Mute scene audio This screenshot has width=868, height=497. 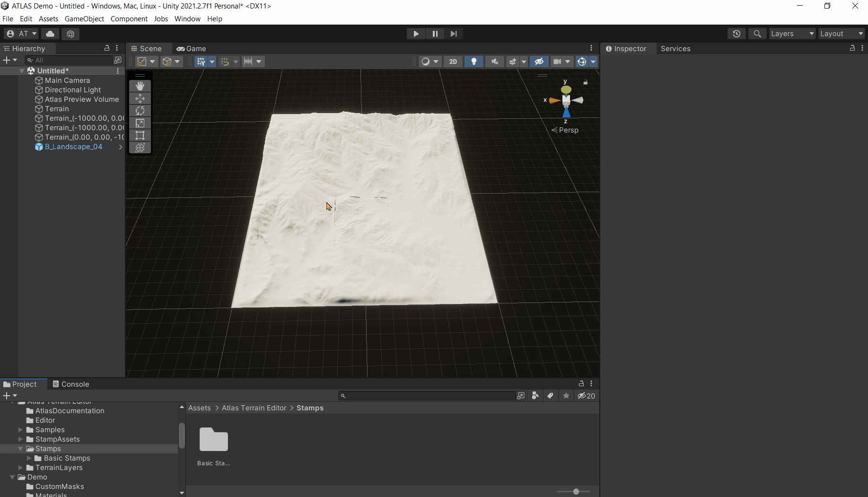tap(494, 62)
